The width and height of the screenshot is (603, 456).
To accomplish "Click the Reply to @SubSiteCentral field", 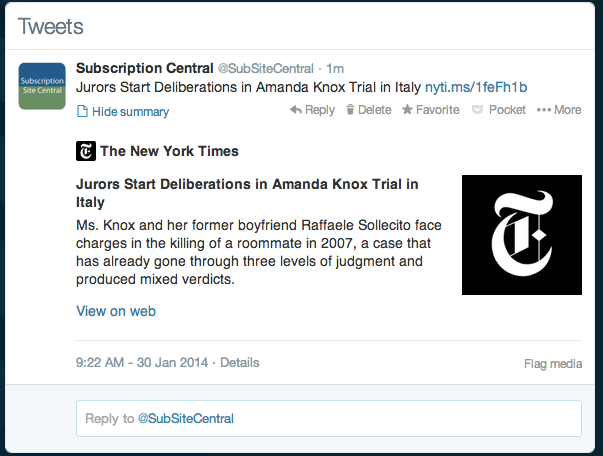I will click(x=329, y=418).
